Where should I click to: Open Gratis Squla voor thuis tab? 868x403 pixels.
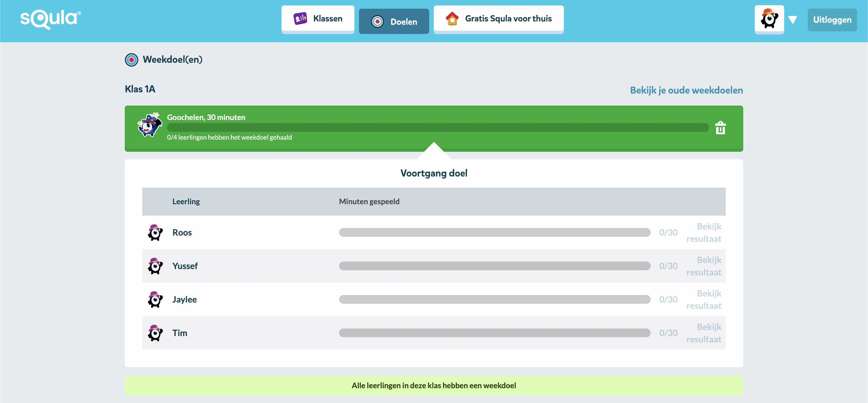click(498, 19)
